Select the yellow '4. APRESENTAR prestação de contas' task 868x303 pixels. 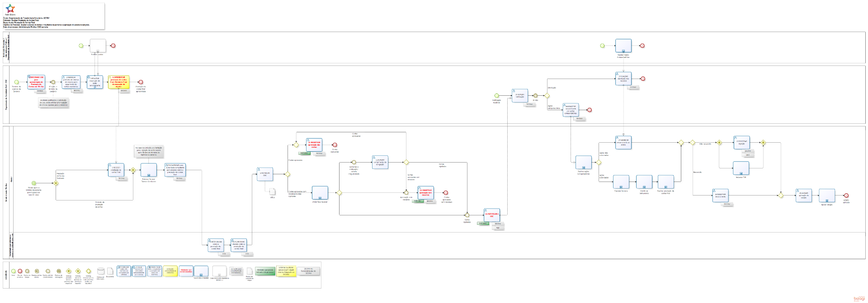[x=118, y=82]
